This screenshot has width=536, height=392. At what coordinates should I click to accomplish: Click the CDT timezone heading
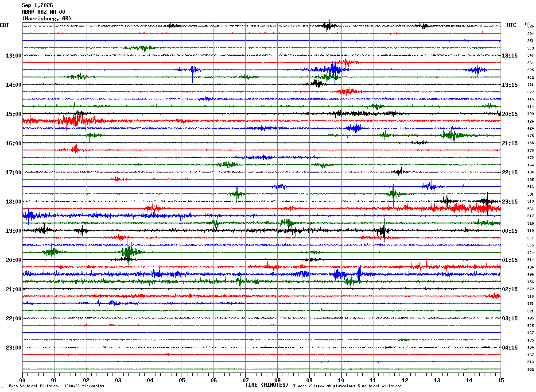point(4,25)
